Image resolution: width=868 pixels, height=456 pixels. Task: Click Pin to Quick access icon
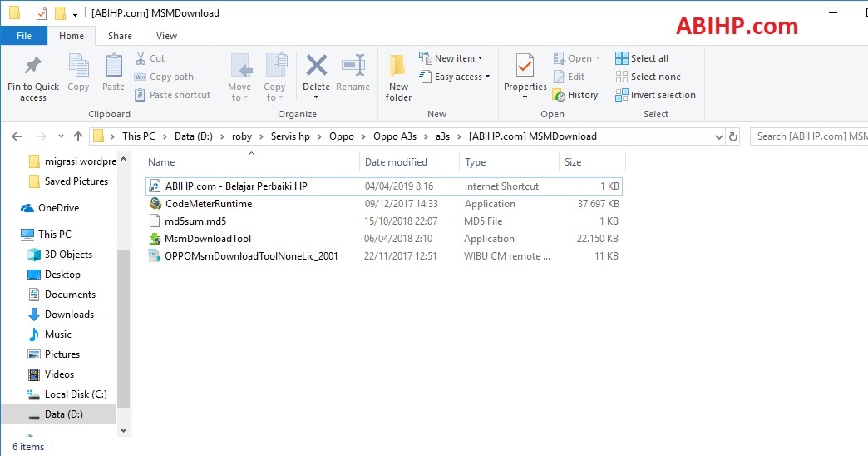point(32,66)
